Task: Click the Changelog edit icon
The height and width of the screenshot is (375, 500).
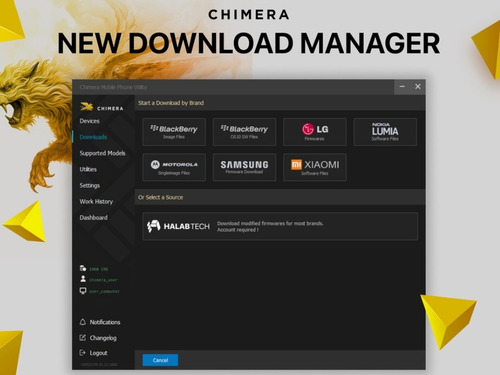Action: click(x=83, y=338)
